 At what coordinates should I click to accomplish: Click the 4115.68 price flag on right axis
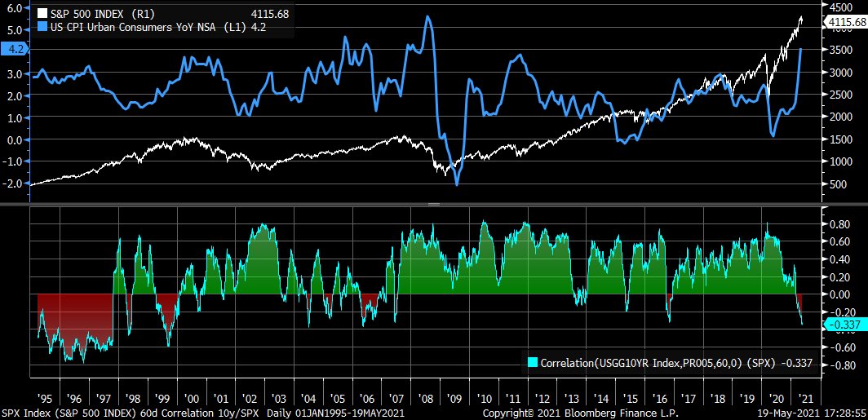pos(845,22)
